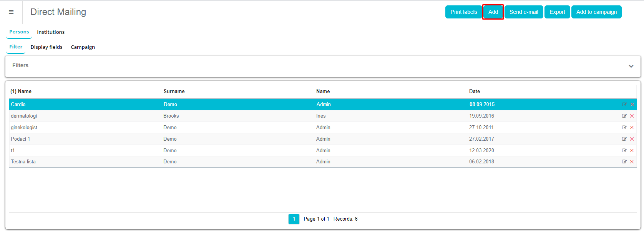
Task: Expand the Filters panel chevron
Action: point(631,66)
